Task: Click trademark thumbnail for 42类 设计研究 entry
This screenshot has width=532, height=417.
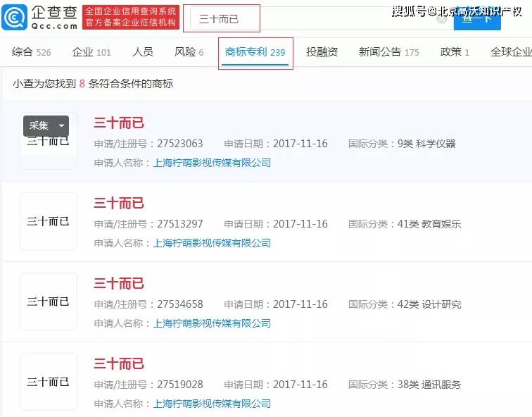Action: [49, 301]
